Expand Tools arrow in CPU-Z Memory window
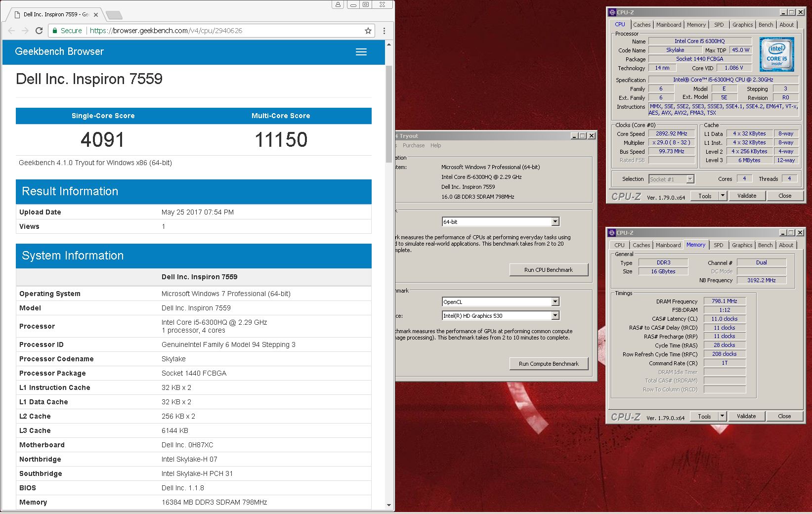 [x=722, y=416]
